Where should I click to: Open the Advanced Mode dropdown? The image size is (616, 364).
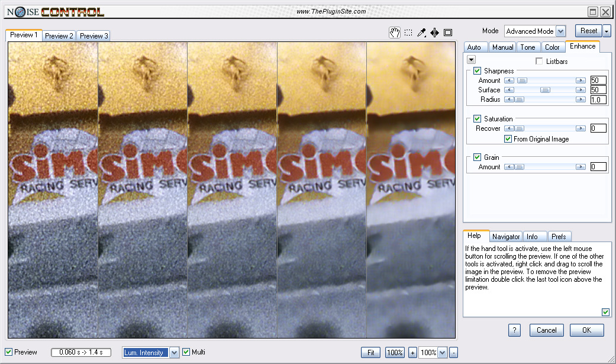click(560, 31)
